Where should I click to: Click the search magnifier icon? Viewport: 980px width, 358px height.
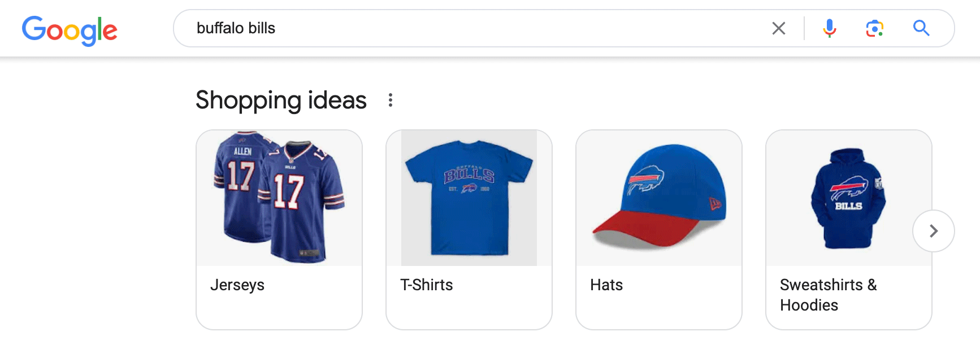(921, 28)
